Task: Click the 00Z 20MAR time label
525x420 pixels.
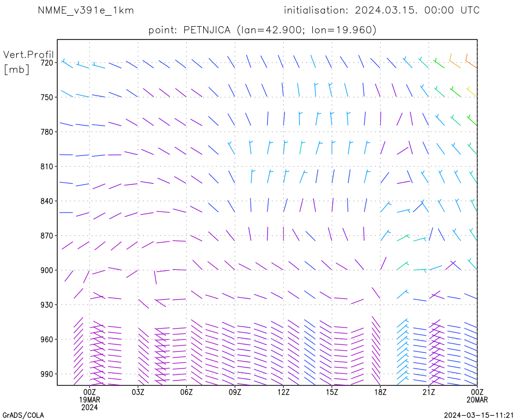Action: (477, 395)
